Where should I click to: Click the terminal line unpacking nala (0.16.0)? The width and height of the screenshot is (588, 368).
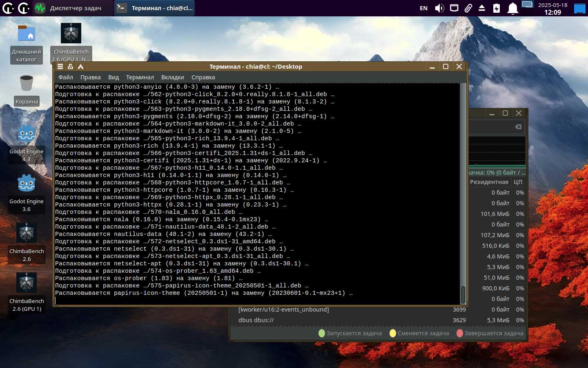(x=162, y=220)
